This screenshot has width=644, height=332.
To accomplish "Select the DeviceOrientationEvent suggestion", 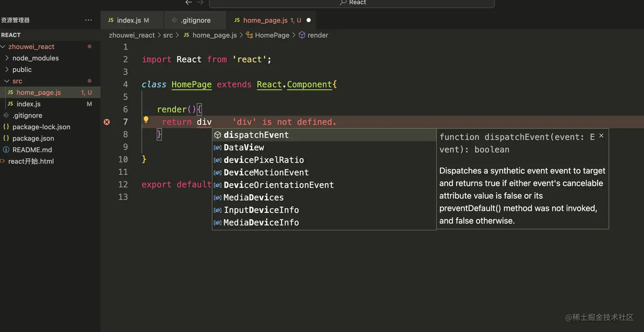I will tap(324, 185).
